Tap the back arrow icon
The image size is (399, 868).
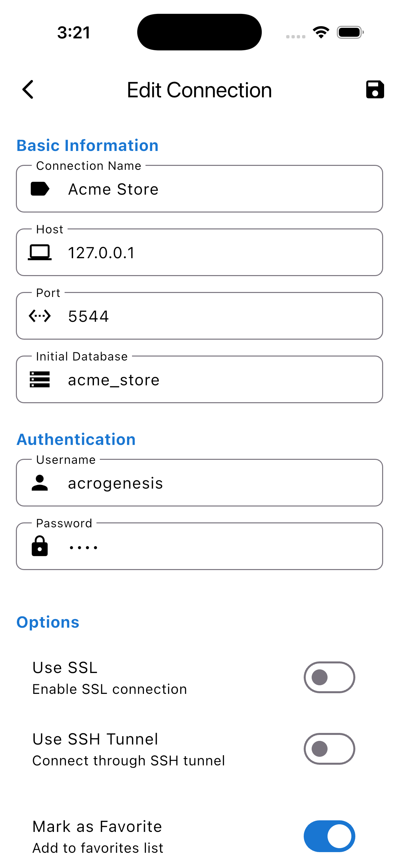click(28, 90)
